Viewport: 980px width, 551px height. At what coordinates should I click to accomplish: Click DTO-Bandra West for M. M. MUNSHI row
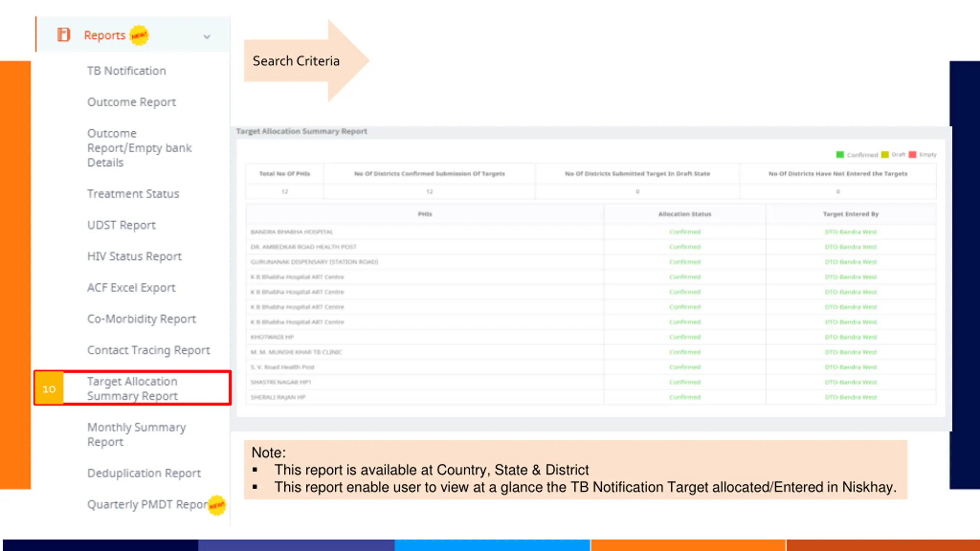851,352
